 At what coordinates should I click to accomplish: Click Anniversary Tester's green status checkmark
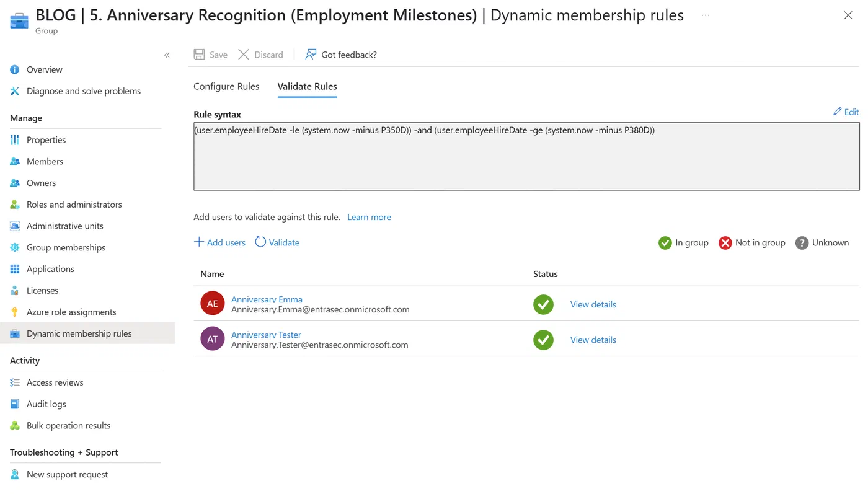pos(544,340)
